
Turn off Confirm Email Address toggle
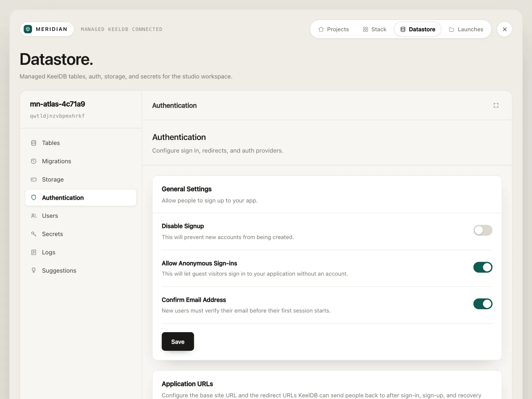483,304
